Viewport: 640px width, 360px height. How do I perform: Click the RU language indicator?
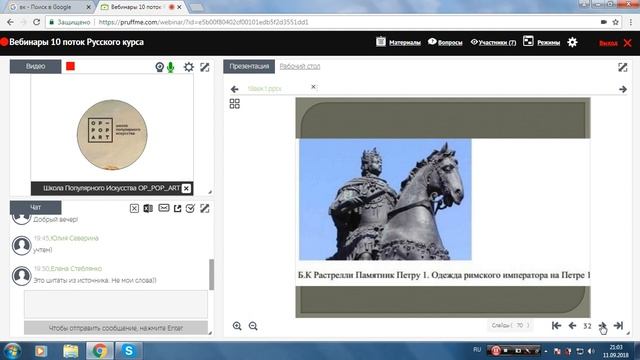coord(477,350)
